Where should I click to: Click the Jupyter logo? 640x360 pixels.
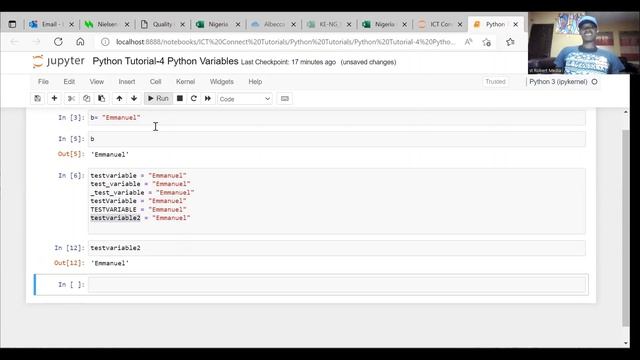(x=58, y=61)
